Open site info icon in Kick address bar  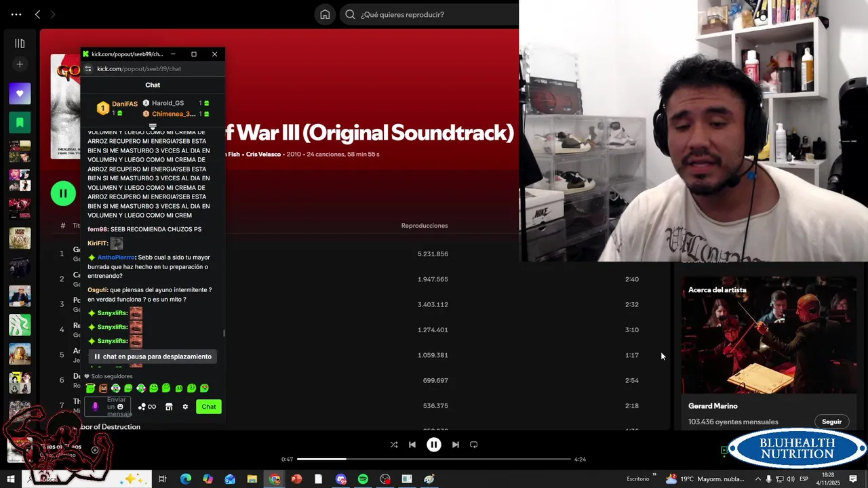(x=87, y=68)
